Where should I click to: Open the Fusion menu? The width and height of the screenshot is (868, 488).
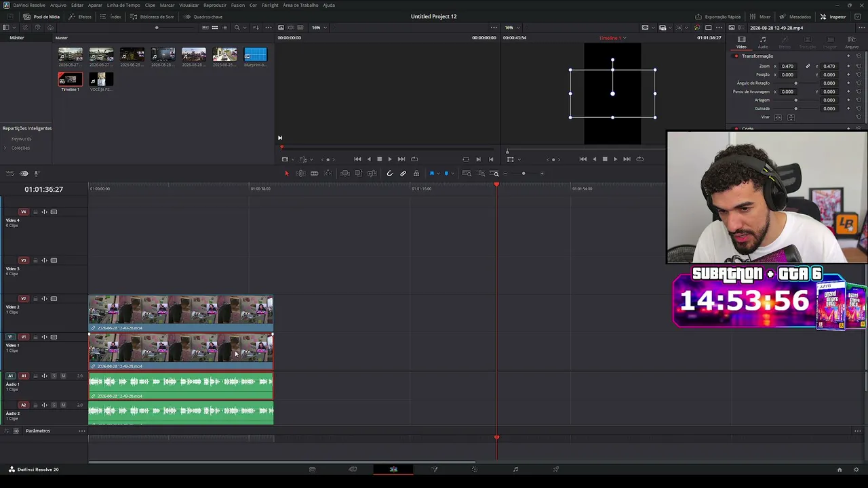point(238,5)
